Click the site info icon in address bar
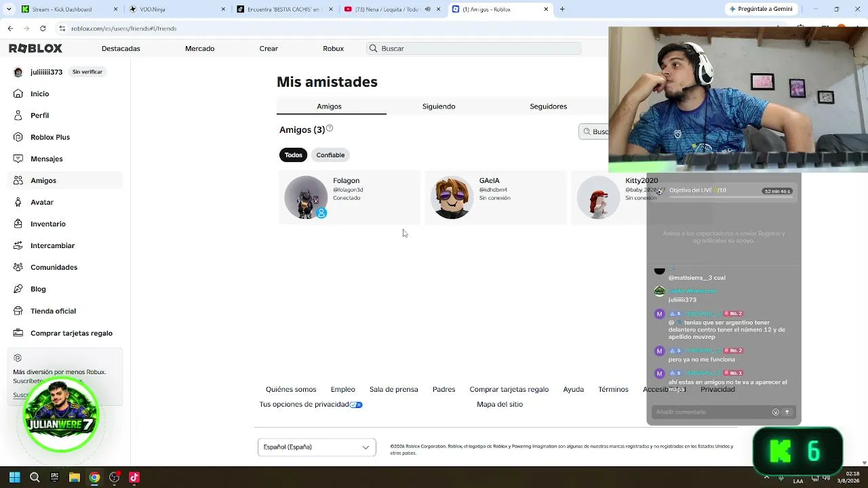This screenshot has height=488, width=868. click(x=62, y=28)
